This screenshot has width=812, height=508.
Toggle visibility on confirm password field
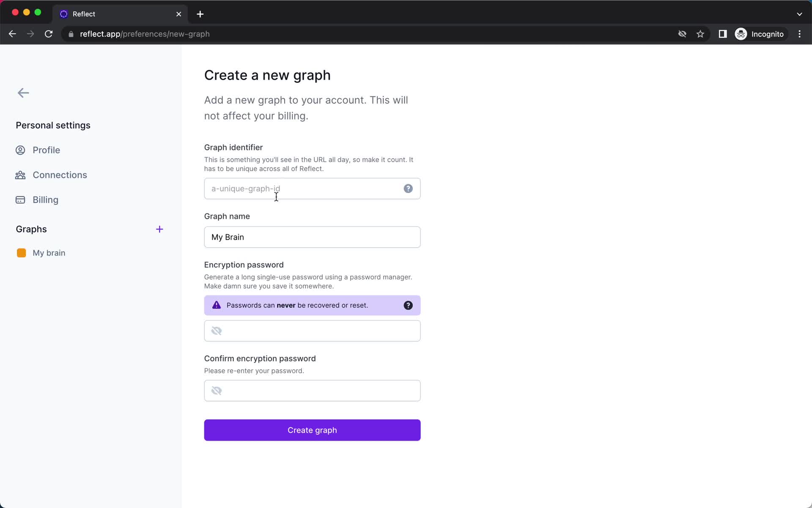click(216, 390)
